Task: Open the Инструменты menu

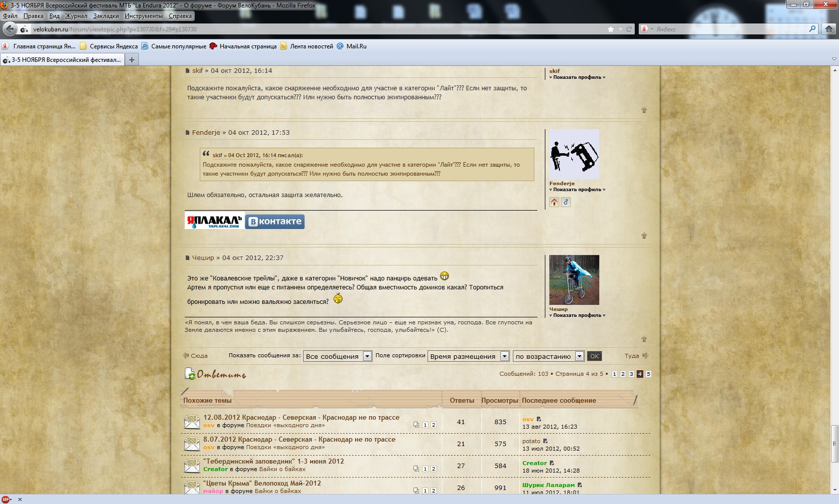Action: pyautogui.click(x=143, y=16)
